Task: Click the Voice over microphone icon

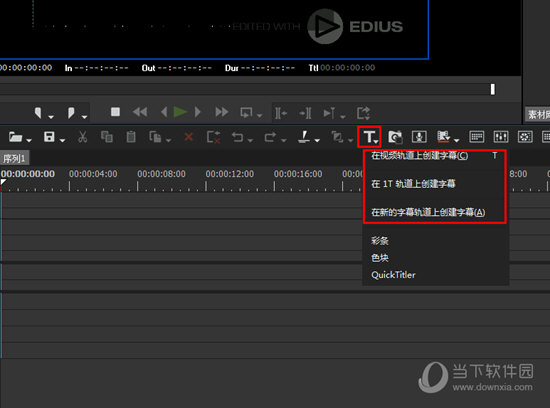Action: [x=419, y=137]
